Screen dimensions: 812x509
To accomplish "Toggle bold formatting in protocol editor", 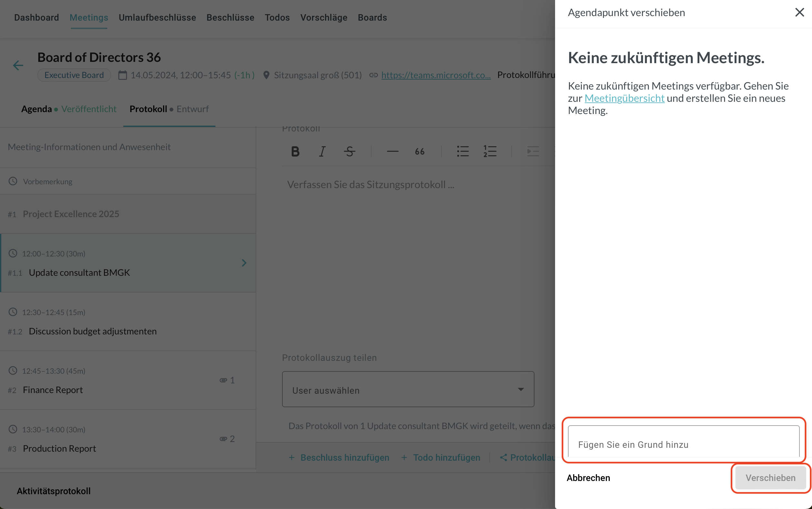I will pos(295,151).
